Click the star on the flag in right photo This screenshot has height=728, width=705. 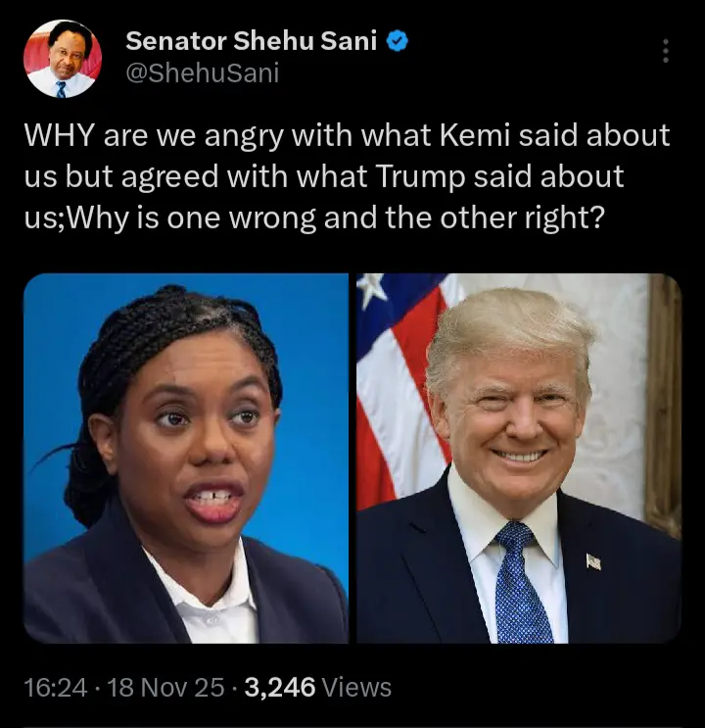point(372,286)
